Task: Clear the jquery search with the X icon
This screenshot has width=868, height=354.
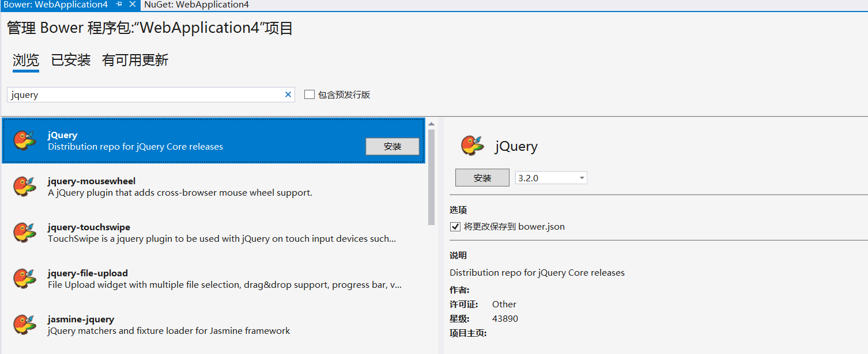Action: point(288,95)
